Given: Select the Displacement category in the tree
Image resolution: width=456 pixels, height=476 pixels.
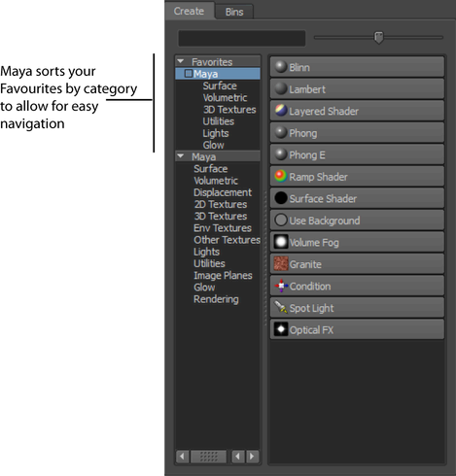Looking at the screenshot, I should point(223,192).
